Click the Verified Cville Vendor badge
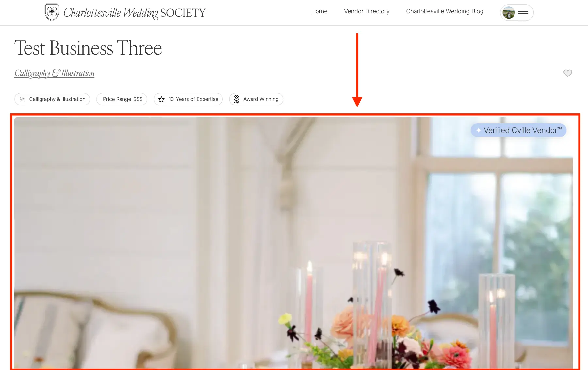The image size is (588, 370). tap(518, 130)
